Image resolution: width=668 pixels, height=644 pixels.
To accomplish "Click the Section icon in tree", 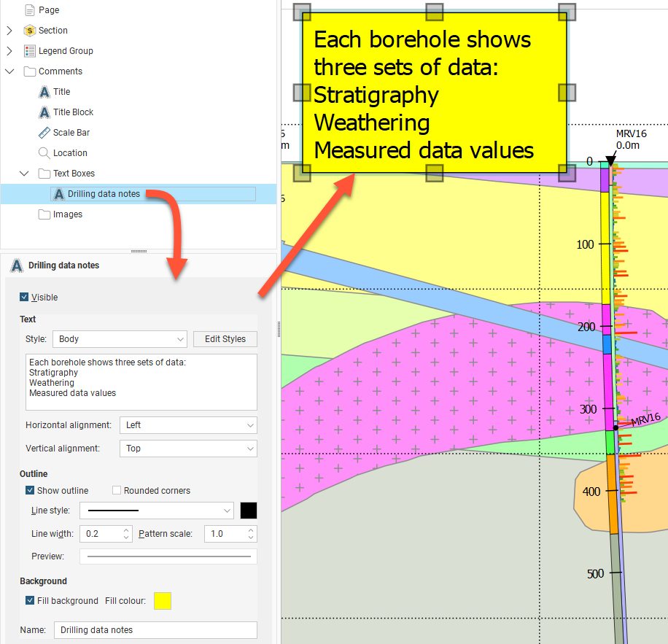I will tap(30, 31).
